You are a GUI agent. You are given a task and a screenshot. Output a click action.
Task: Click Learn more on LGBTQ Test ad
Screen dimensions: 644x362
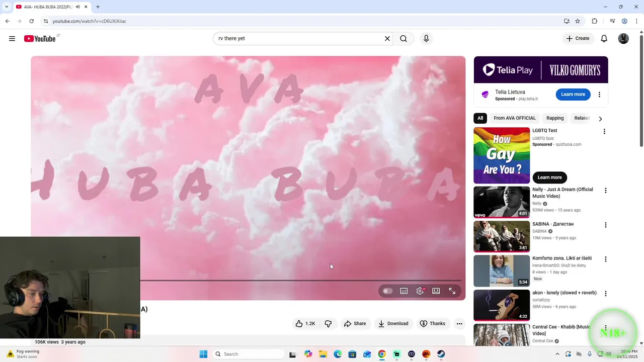[x=549, y=177]
